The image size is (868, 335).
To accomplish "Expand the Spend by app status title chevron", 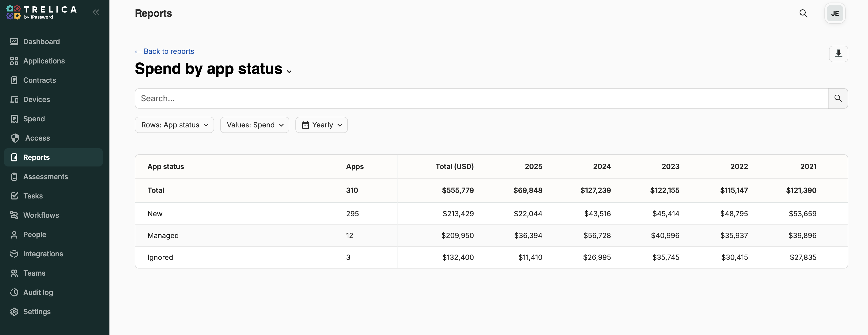I will pos(289,71).
